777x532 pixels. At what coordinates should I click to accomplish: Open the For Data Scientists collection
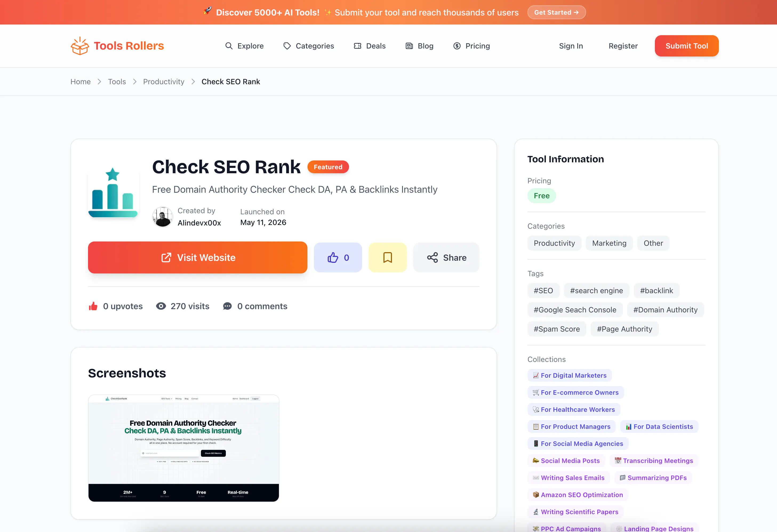click(x=659, y=426)
